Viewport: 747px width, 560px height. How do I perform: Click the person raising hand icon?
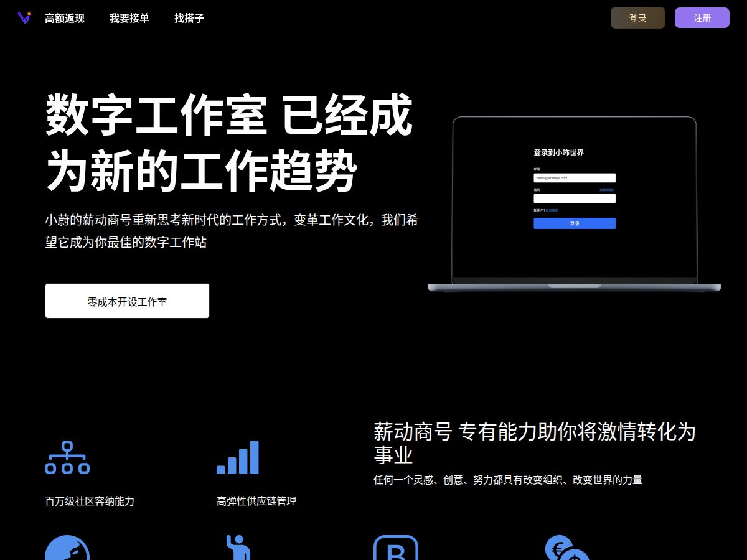click(x=238, y=548)
